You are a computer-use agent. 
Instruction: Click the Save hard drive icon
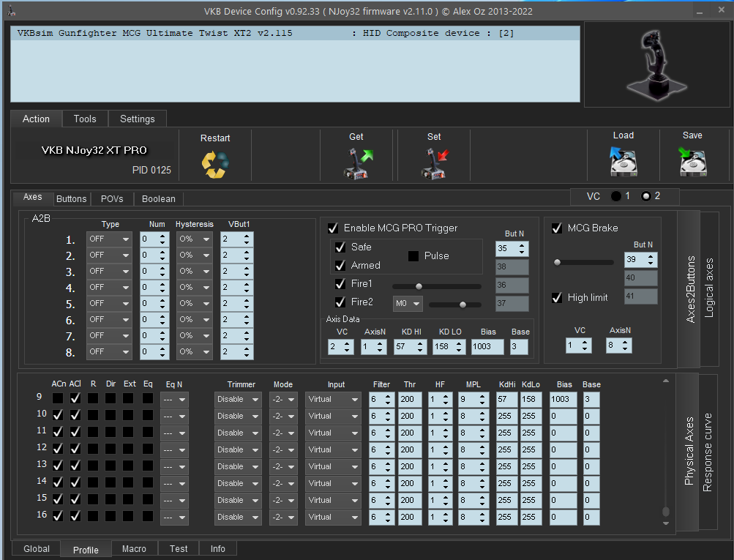tap(692, 161)
